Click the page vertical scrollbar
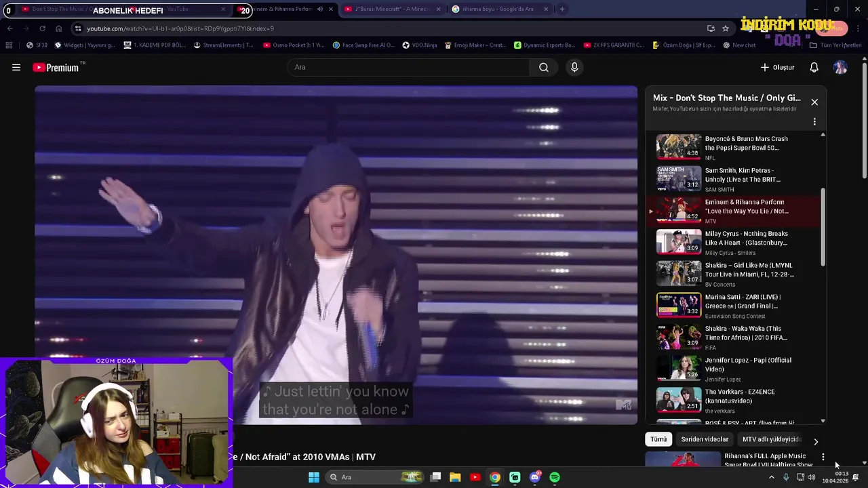This screenshot has width=868, height=488. pyautogui.click(x=864, y=119)
